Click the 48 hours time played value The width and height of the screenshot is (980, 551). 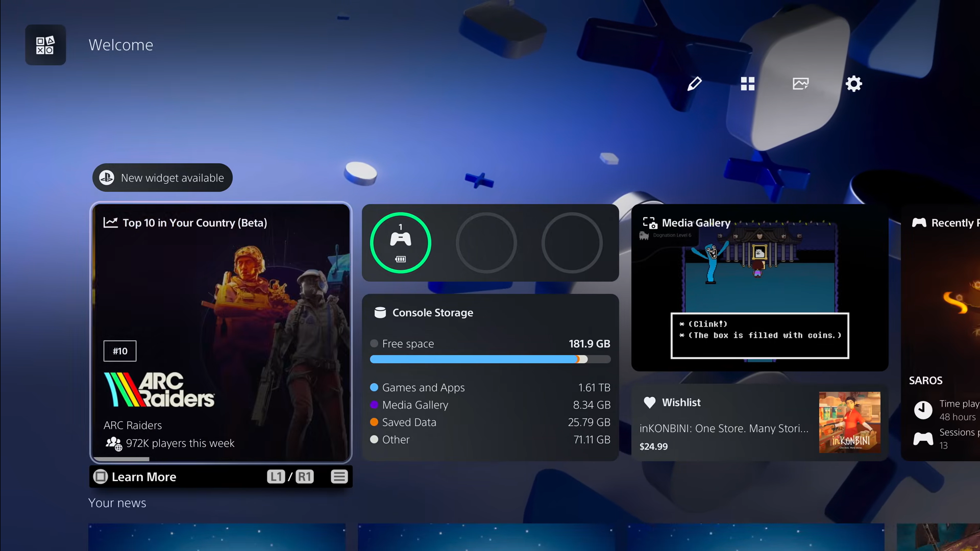[958, 417]
